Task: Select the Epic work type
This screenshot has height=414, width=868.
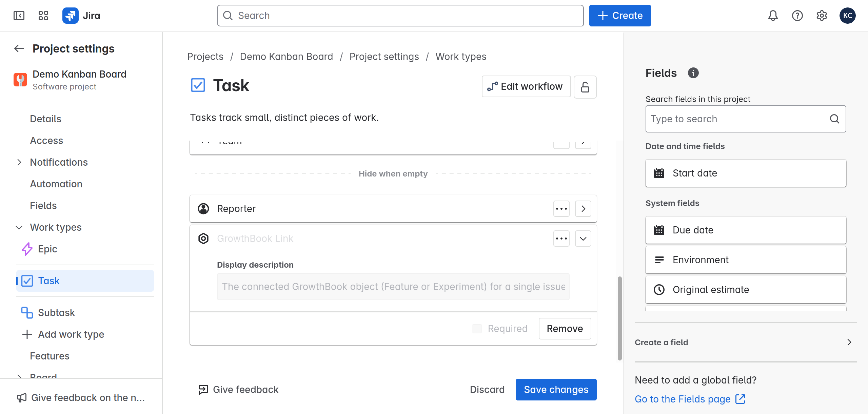Action: point(85,249)
